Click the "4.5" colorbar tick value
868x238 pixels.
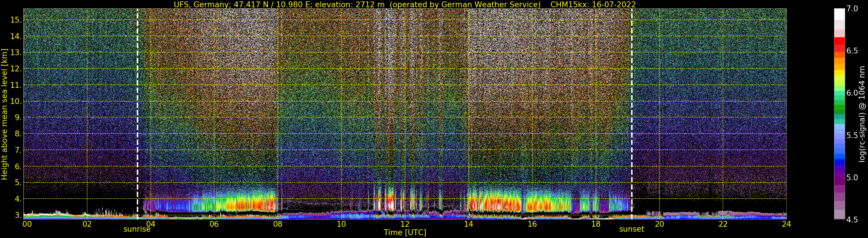tap(852, 220)
